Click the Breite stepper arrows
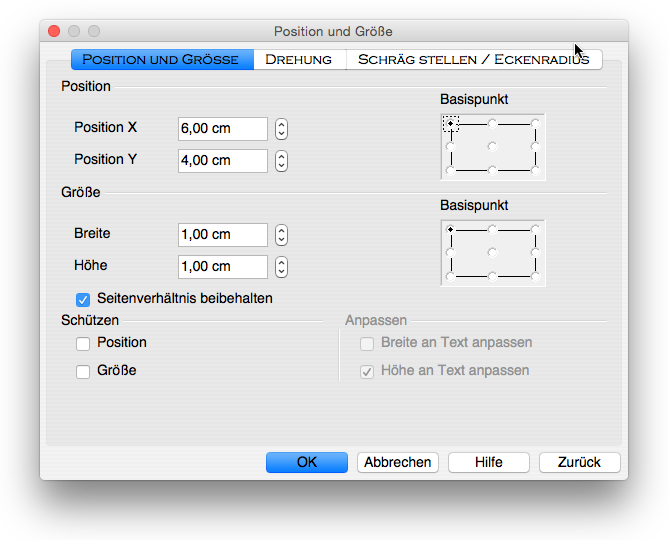Image resolution: width=668 pixels, height=540 pixels. (x=281, y=235)
